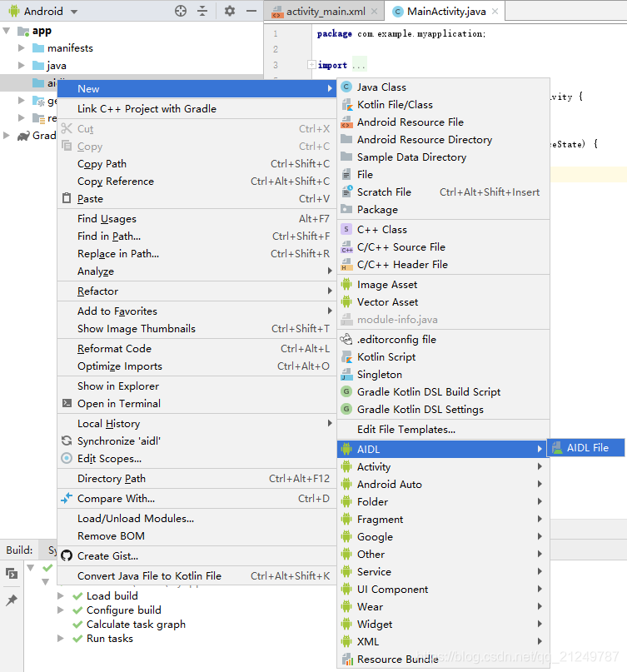
Task: Expand the Widget submenu arrow
Action: tap(540, 624)
